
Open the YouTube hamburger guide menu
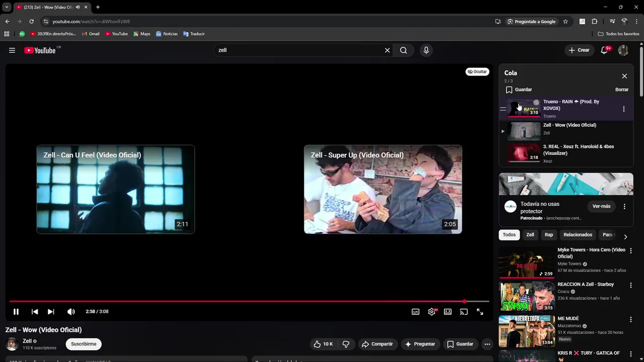point(12,50)
